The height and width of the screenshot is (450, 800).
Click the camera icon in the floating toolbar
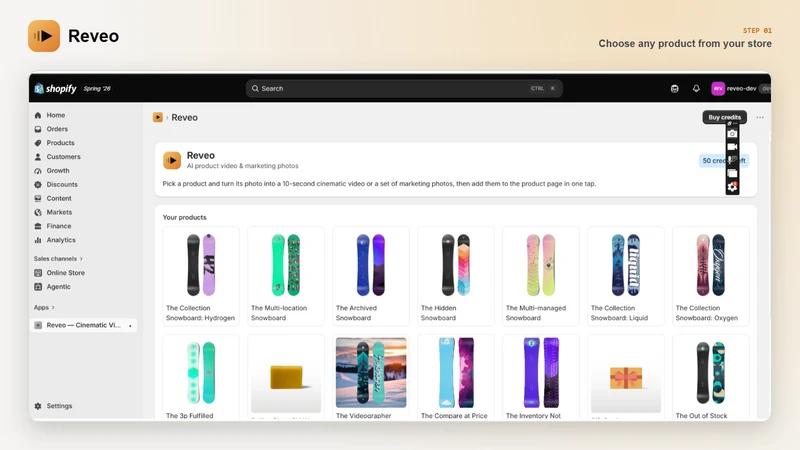(732, 134)
